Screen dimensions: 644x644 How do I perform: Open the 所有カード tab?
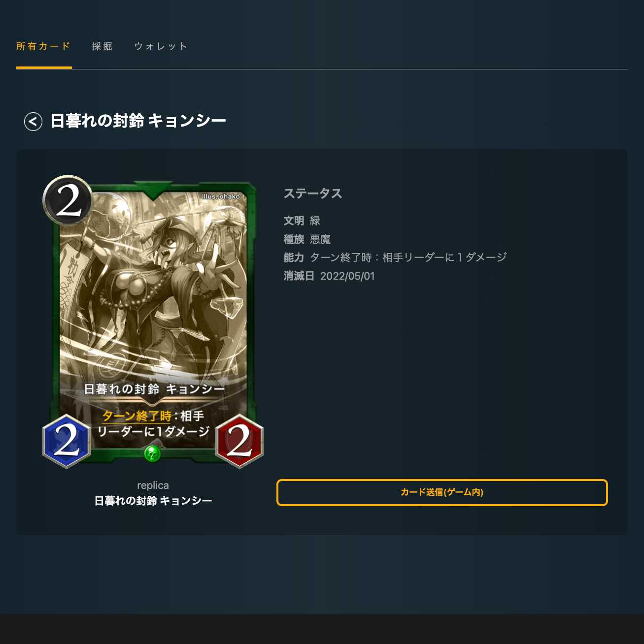tap(44, 46)
